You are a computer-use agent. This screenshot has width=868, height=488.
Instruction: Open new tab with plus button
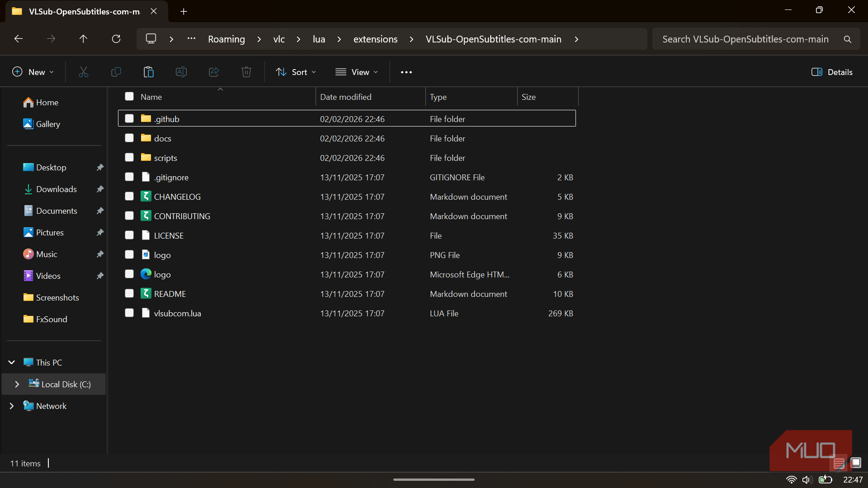coord(184,11)
